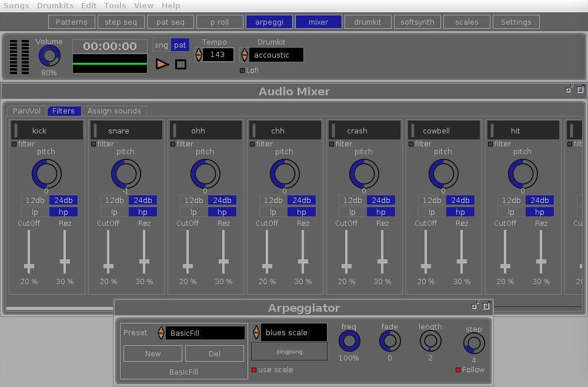This screenshot has width=588, height=387.
Task: Open the Patterns view
Action: (x=72, y=22)
